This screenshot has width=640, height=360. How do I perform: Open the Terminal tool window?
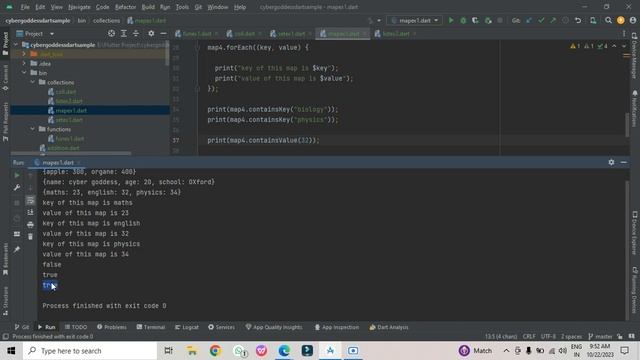point(151,327)
